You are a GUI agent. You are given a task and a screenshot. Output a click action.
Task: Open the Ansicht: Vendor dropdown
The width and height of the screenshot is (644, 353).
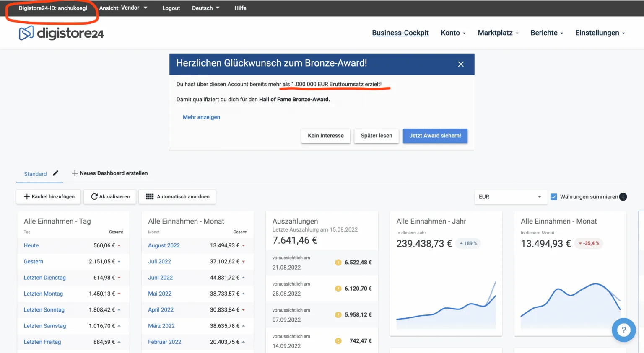point(123,8)
